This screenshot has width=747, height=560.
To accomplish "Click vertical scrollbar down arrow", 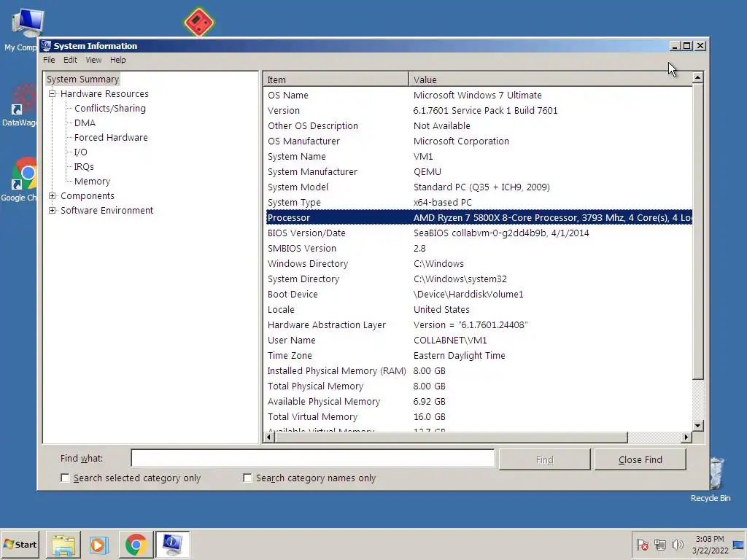I will [697, 426].
